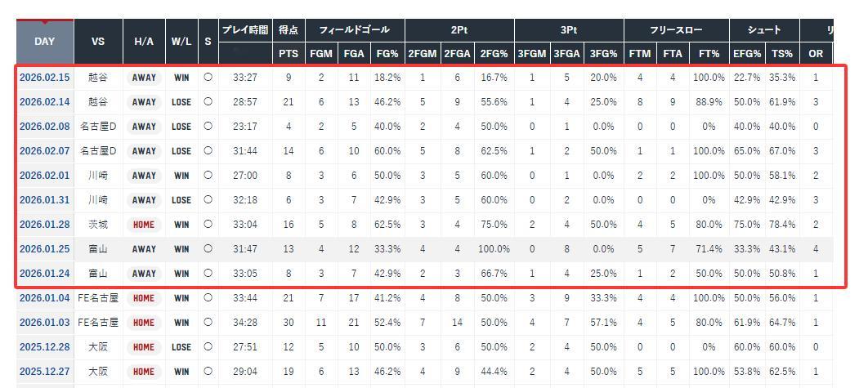Click the LOSE result for 2026.01.31 game

181,200
